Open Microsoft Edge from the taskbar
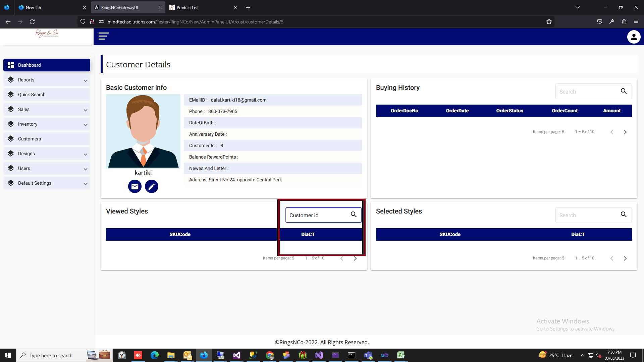Image resolution: width=644 pixels, height=362 pixels. [155, 355]
